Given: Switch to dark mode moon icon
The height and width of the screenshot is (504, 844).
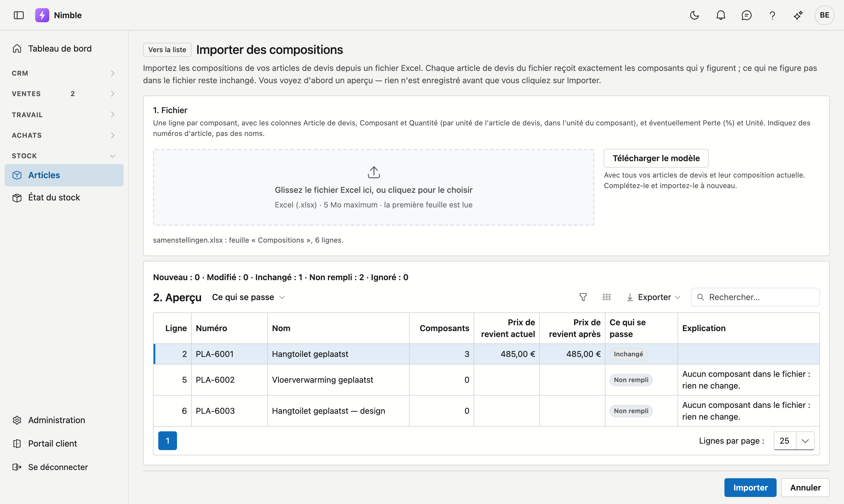Looking at the screenshot, I should 695,15.
